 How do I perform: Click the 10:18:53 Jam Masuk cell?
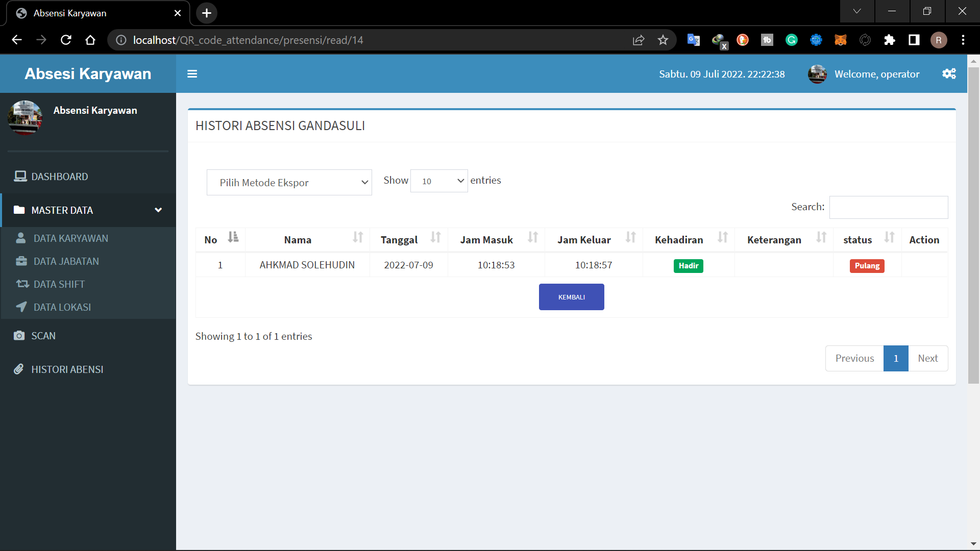click(496, 265)
